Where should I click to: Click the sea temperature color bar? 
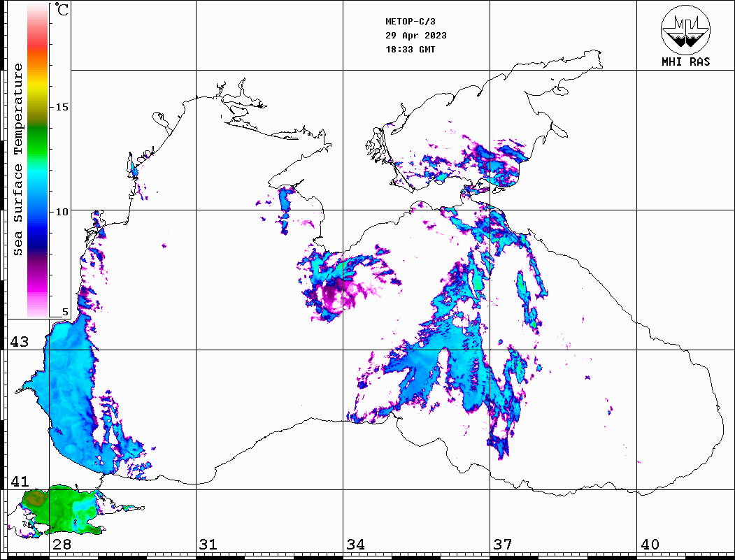pyautogui.click(x=38, y=160)
